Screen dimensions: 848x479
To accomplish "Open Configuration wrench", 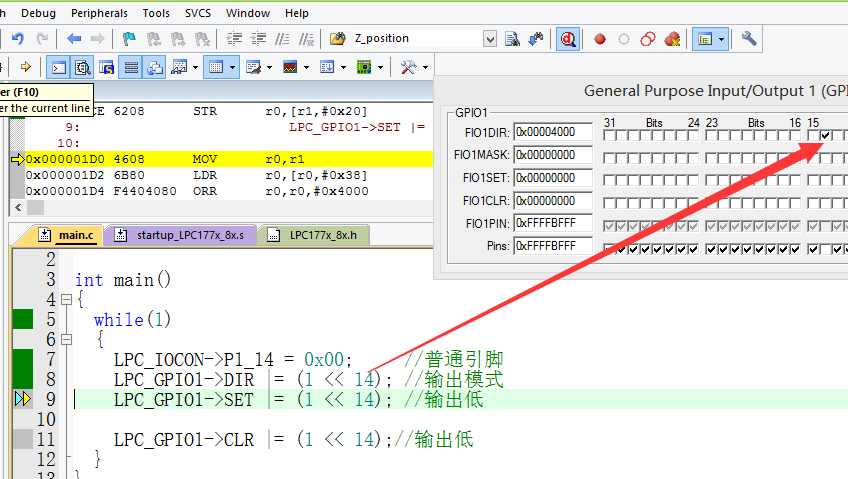I will (x=748, y=38).
